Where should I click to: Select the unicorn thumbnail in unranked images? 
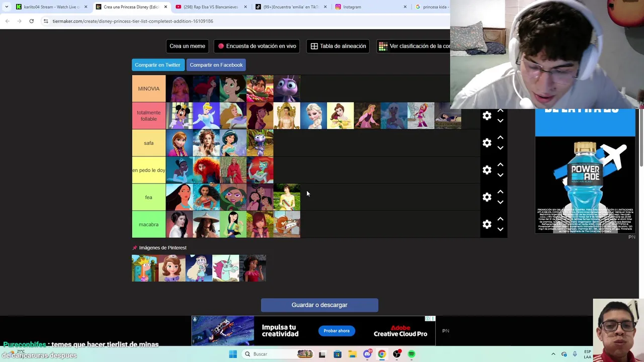[x=225, y=268]
